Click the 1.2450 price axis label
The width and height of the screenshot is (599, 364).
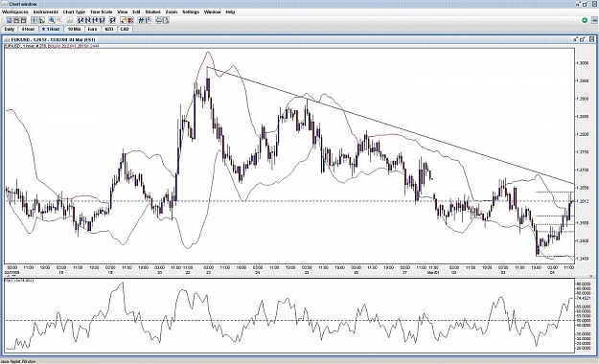tap(583, 259)
